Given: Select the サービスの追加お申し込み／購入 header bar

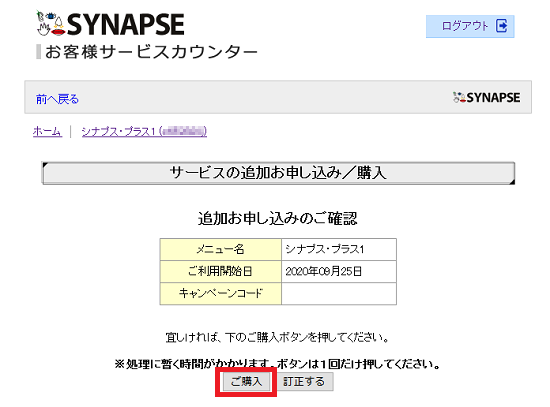Looking at the screenshot, I should tap(279, 173).
